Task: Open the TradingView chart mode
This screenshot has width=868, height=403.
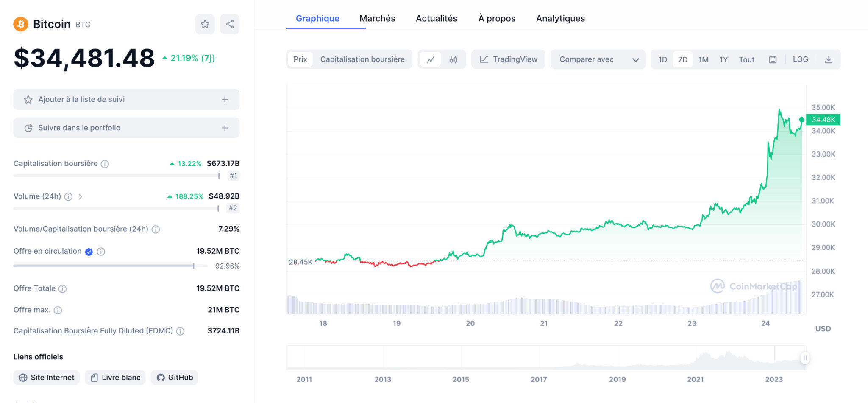Action: pyautogui.click(x=508, y=59)
